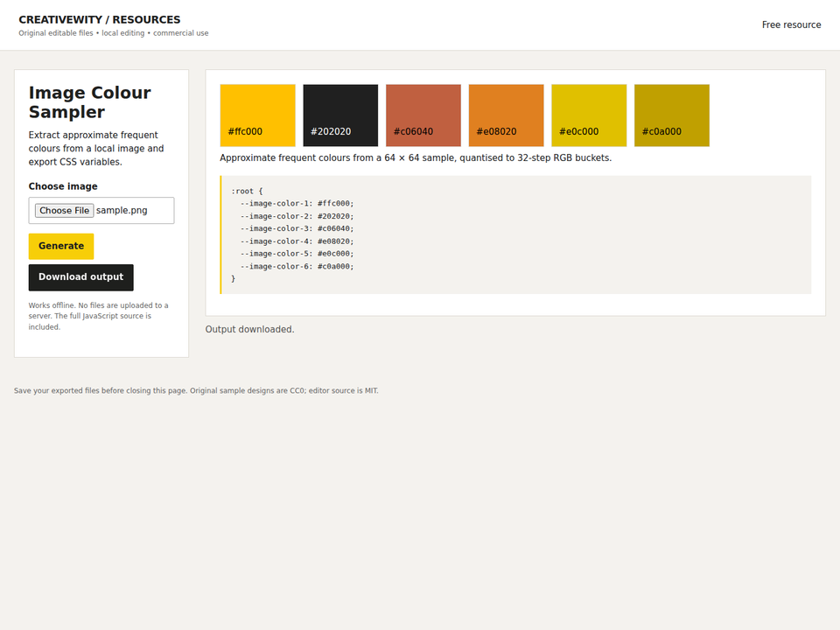Click the Save your exported files footer note
This screenshot has height=630, width=840.
(196, 391)
